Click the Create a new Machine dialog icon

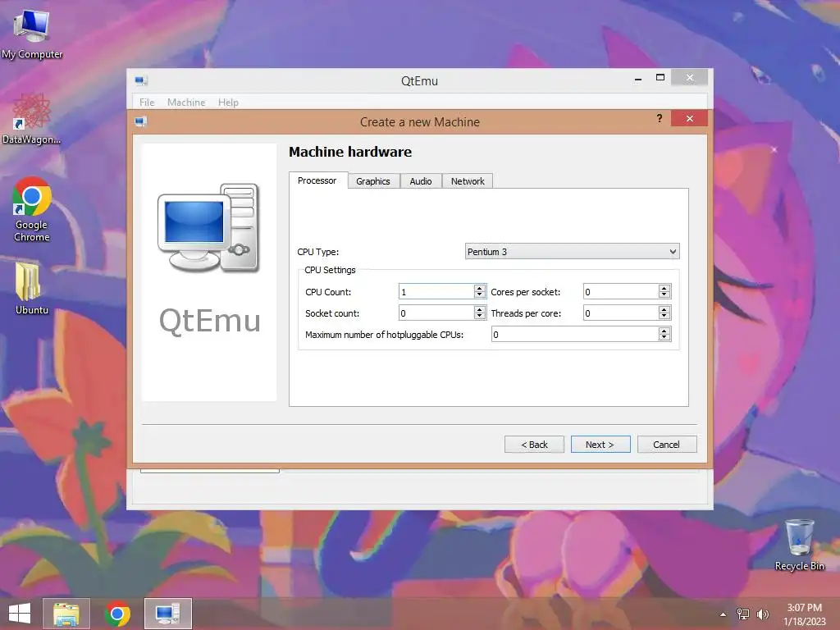(x=141, y=121)
